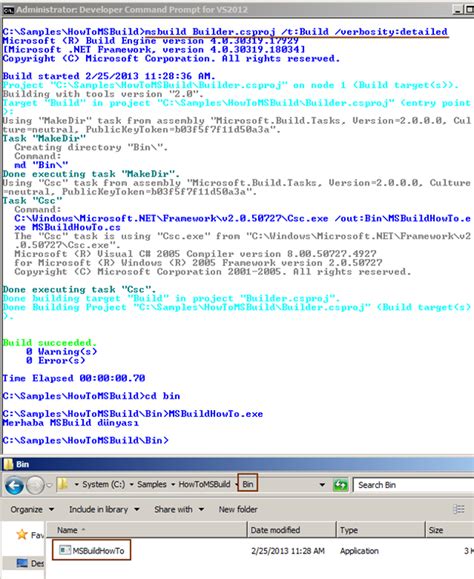Screen dimensions: 474x579
Task: Click the Favorites star icon
Action: (22, 534)
